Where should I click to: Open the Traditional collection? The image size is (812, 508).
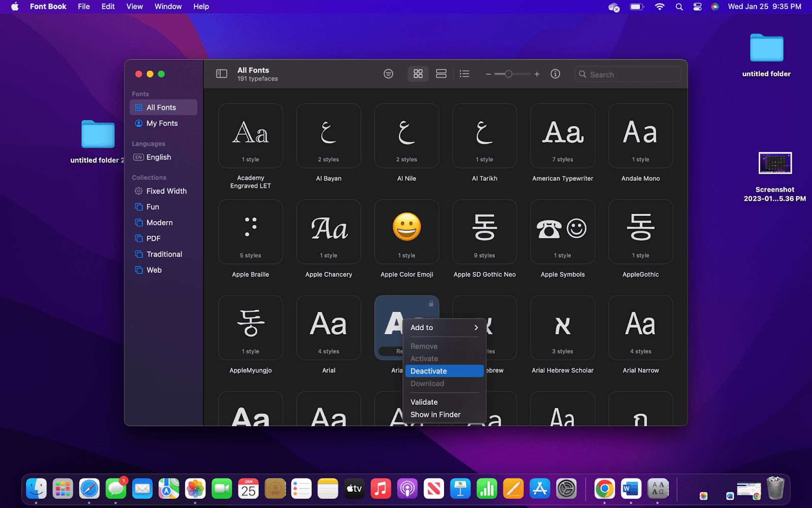pos(163,254)
